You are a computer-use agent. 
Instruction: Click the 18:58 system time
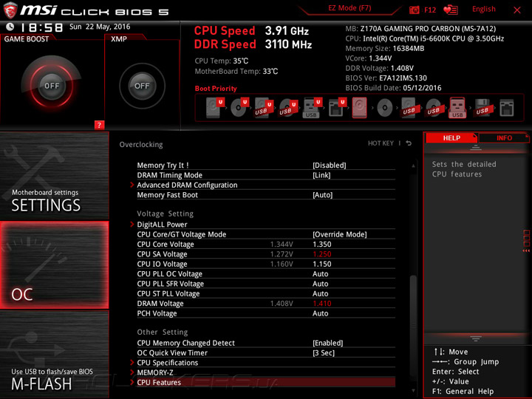41,27
